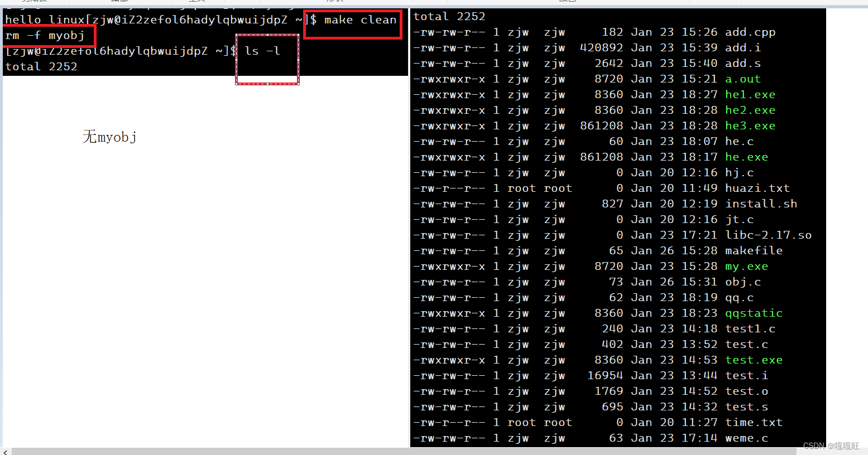Click the add.cpp file name in listing

coord(750,32)
